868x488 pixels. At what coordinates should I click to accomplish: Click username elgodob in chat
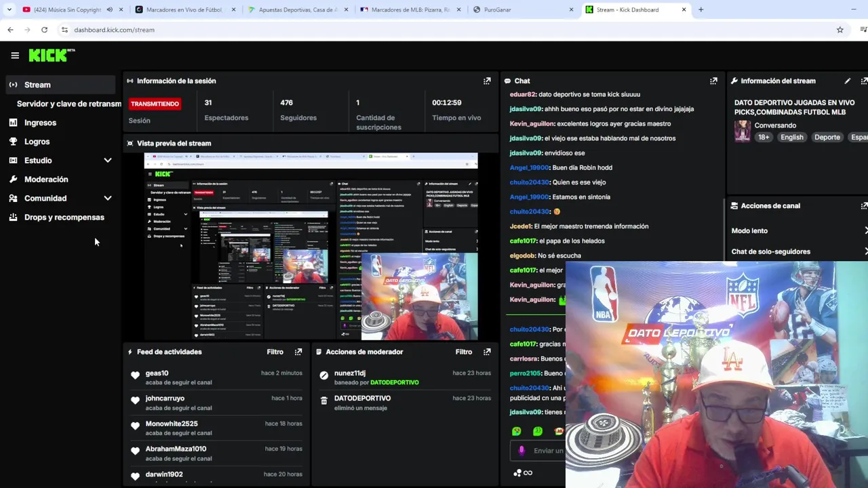tap(522, 256)
